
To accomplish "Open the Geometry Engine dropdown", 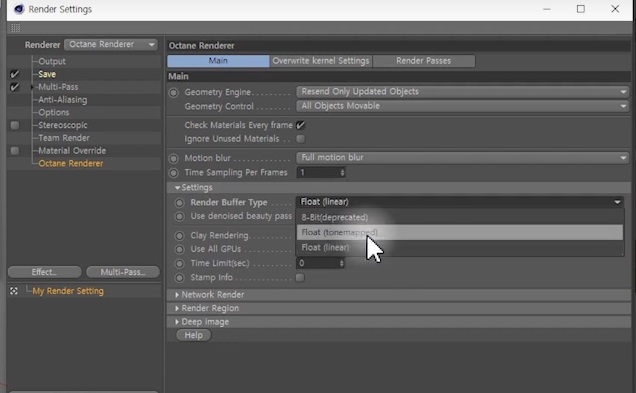I will [462, 92].
